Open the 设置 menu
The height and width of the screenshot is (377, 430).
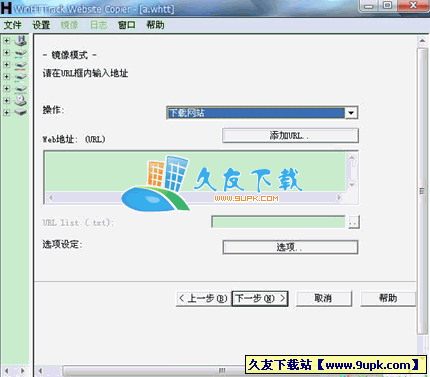click(41, 25)
